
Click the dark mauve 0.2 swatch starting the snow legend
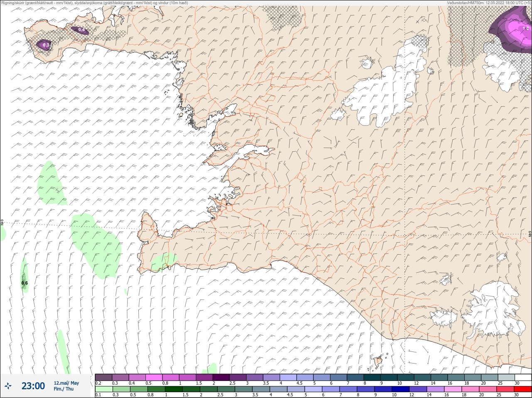(103, 377)
